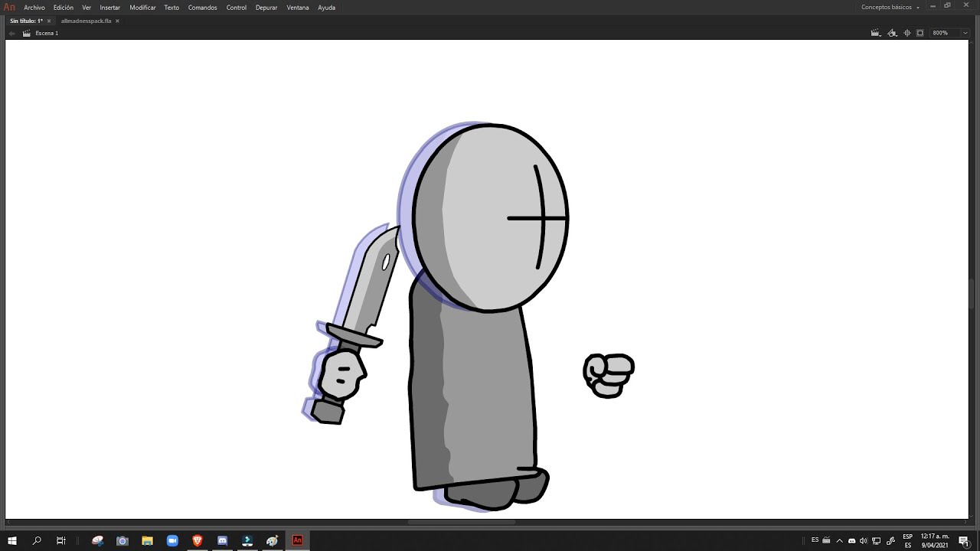Show hidden system tray icons
The width and height of the screenshot is (980, 551).
coord(839,540)
